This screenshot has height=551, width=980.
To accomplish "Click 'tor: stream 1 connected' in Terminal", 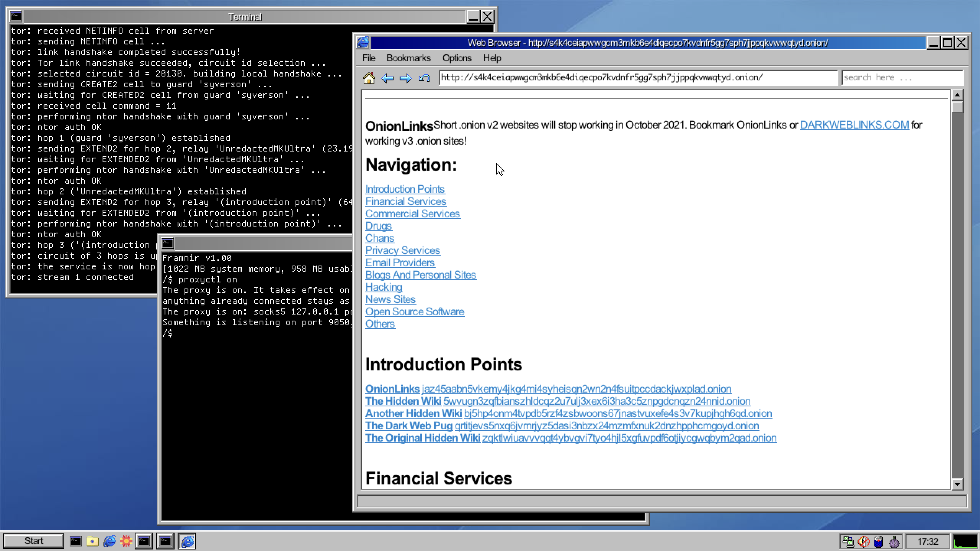I will [x=72, y=277].
